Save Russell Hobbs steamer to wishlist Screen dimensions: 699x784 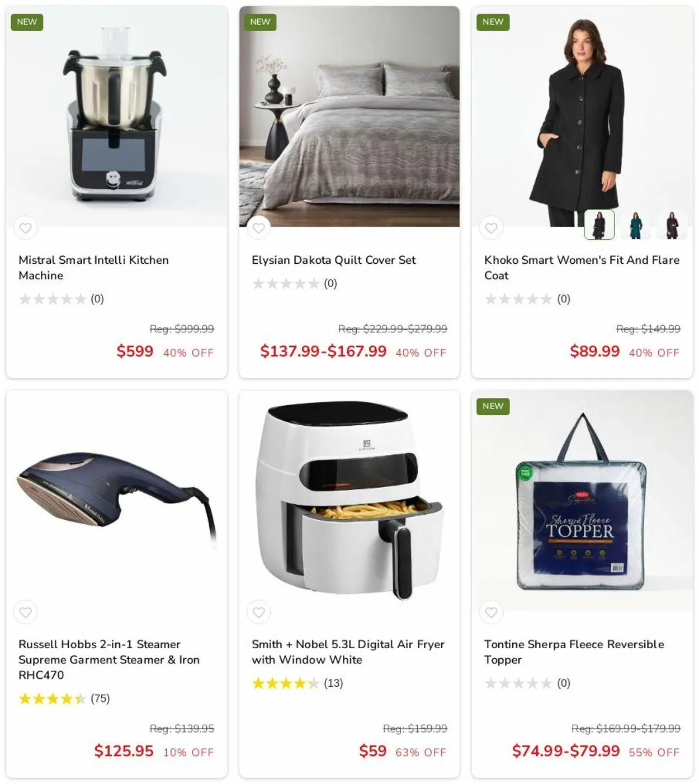[26, 612]
